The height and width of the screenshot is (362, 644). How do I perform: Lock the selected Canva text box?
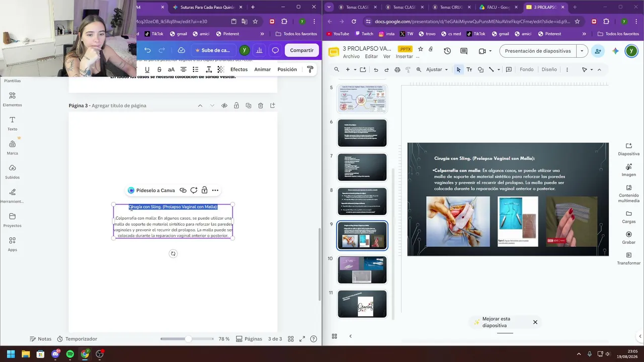click(x=204, y=191)
